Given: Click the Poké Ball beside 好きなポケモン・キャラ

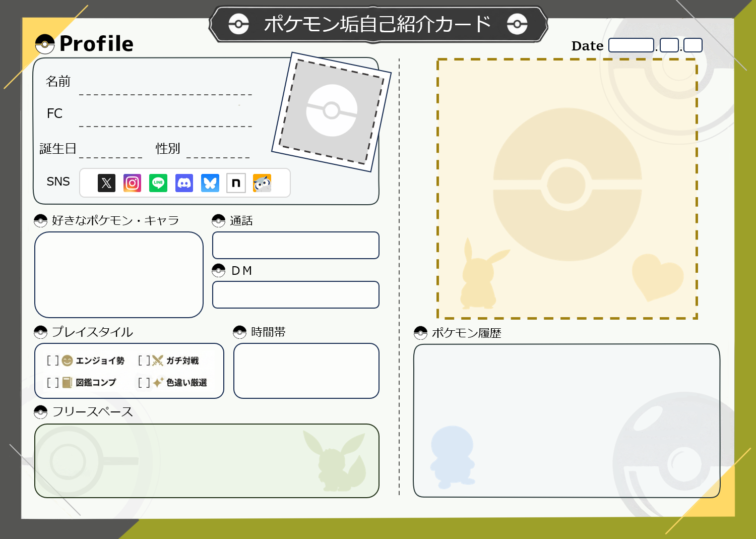Looking at the screenshot, I should click(x=40, y=221).
